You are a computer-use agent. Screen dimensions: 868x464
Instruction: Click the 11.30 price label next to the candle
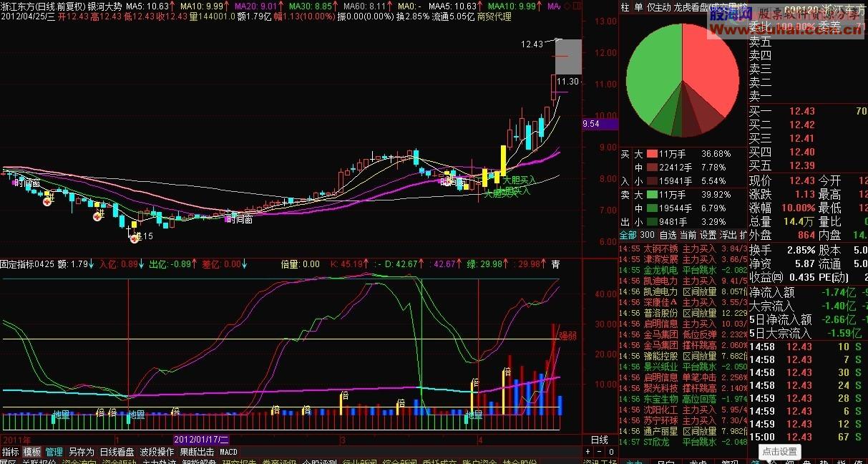coord(568,82)
